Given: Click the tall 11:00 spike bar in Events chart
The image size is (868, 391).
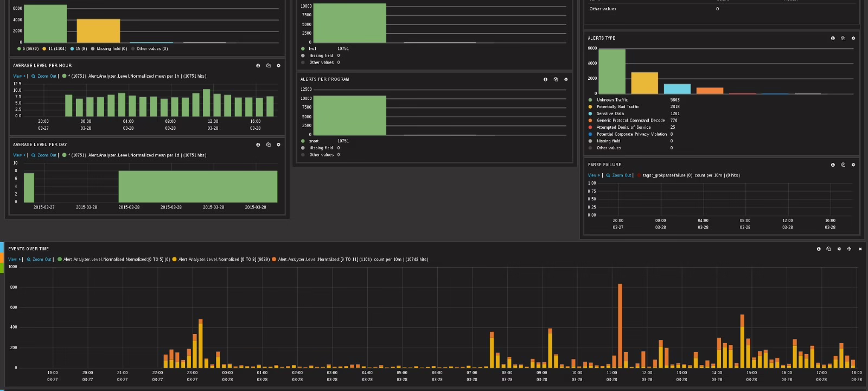Looking at the screenshot, I should coord(620,326).
